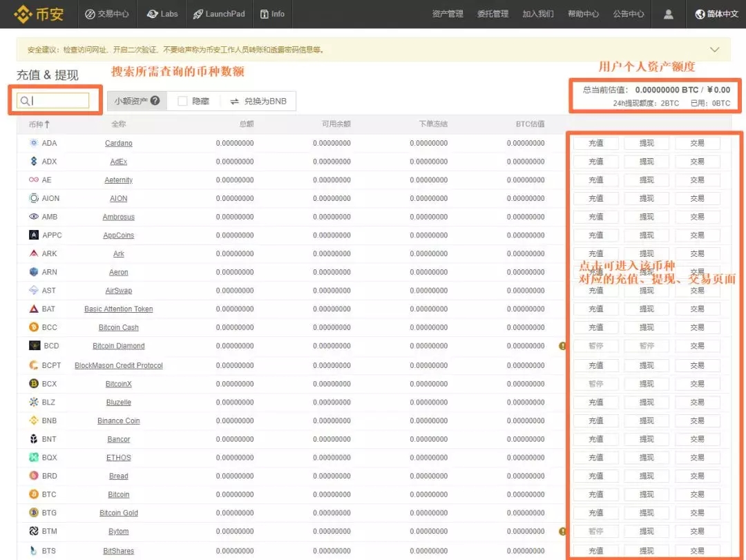Click the BCX coin icon
The height and width of the screenshot is (560, 746).
coord(33,383)
